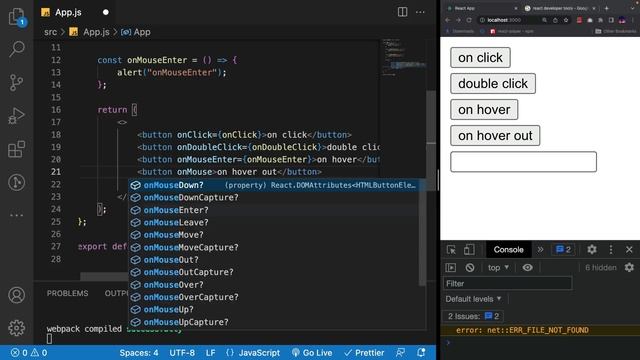This screenshot has width=640, height=360.
Task: Open DevTools customize kebab menu
Action: pyautogui.click(x=611, y=249)
